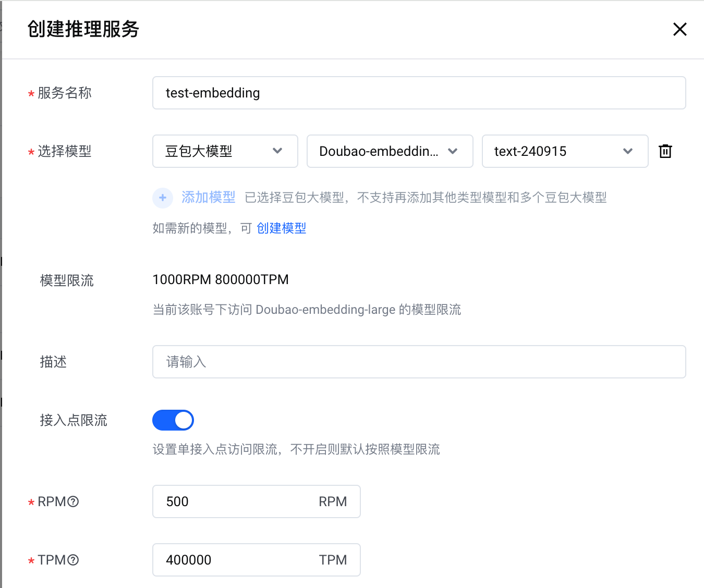Click the 创建推理服务 dialog title
The width and height of the screenshot is (704, 588).
83,29
